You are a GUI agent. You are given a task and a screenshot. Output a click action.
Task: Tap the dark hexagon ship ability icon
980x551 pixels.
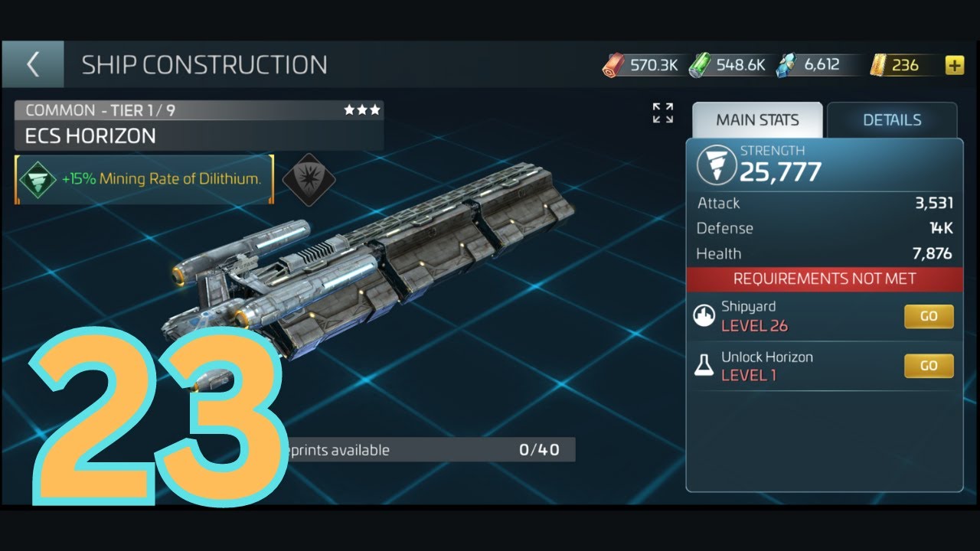point(309,180)
